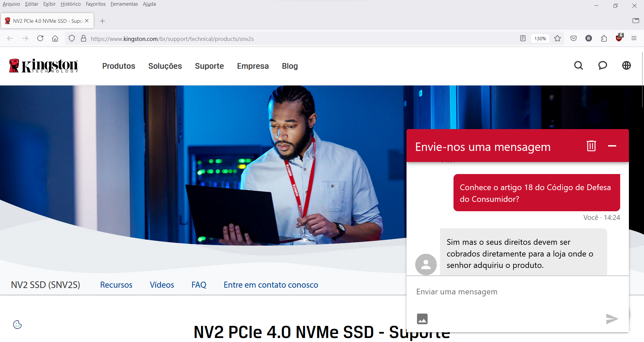Open the Histórico menu
Screen dimensions: 644x342
(x=70, y=4)
